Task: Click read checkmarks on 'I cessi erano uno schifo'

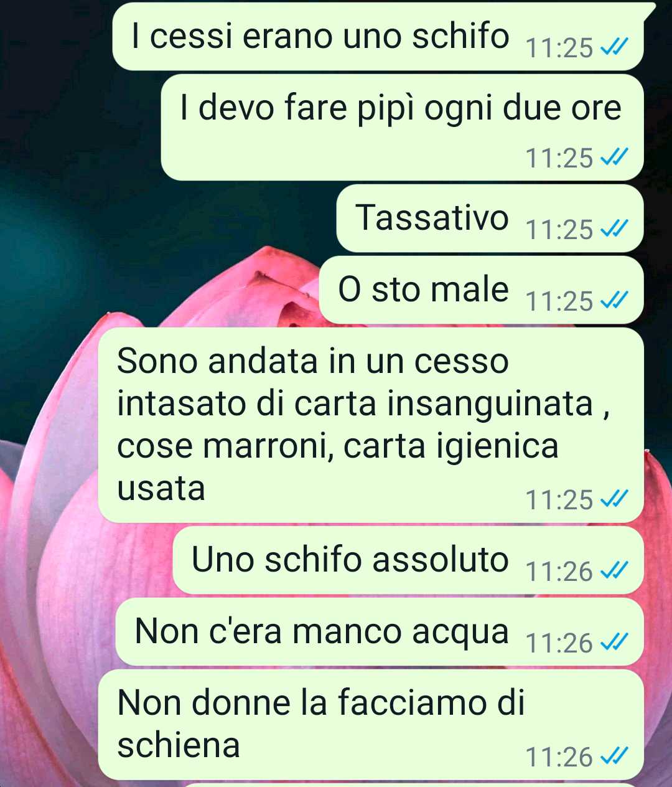Action: (614, 47)
